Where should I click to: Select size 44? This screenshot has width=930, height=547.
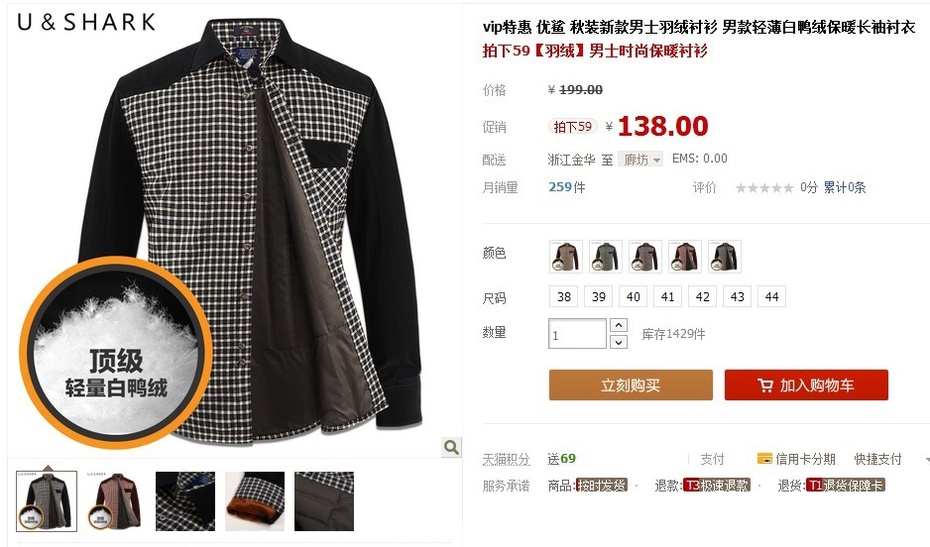(x=772, y=297)
